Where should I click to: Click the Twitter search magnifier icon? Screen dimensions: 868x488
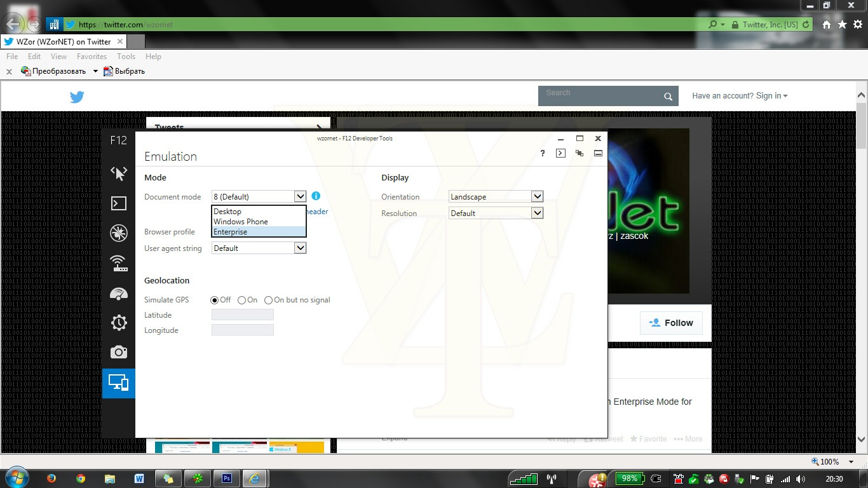pos(668,97)
